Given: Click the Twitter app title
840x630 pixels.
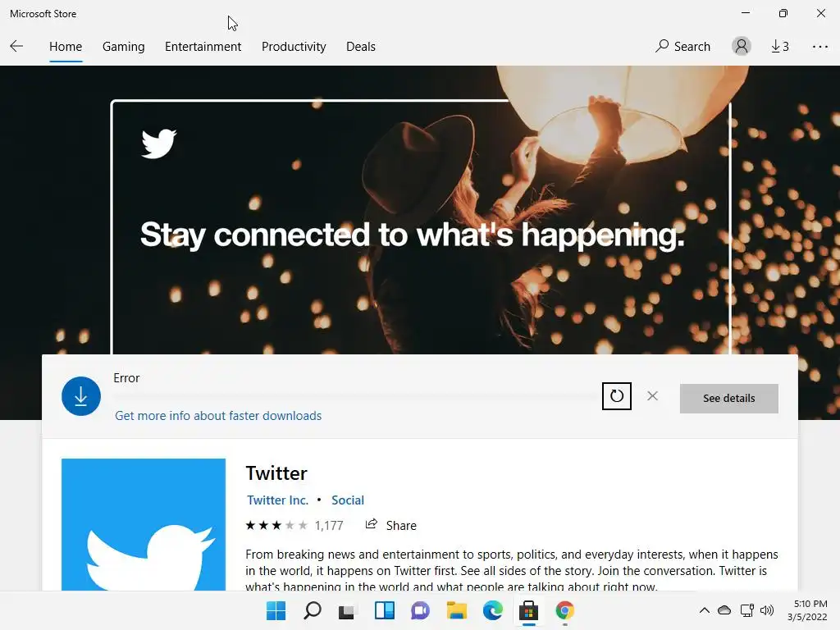Looking at the screenshot, I should [276, 473].
